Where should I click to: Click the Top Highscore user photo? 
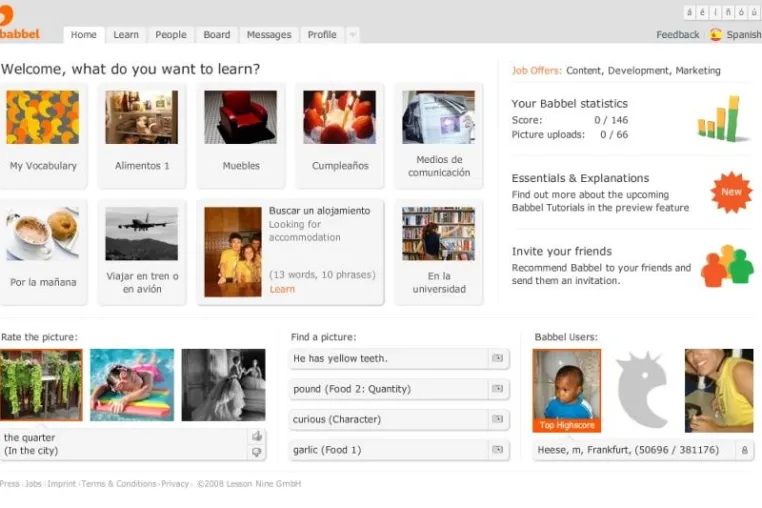click(567, 390)
